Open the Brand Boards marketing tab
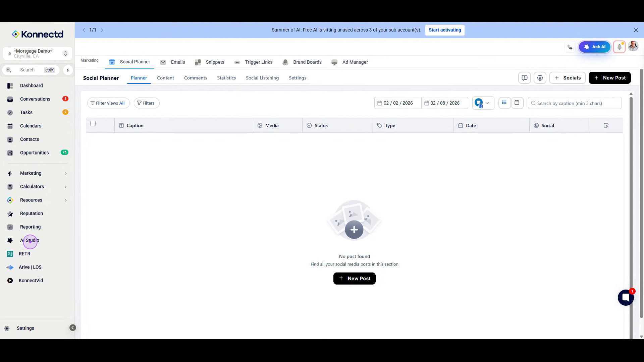 (x=302, y=62)
